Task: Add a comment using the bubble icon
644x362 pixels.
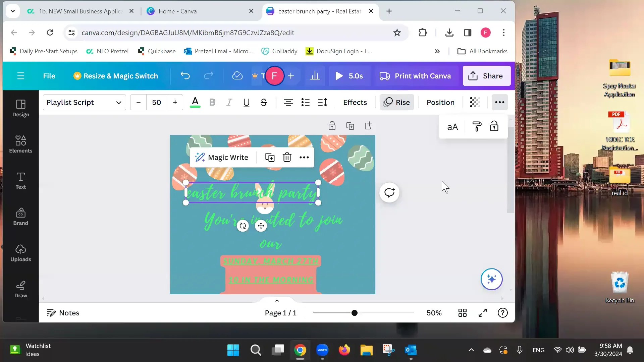Action: click(389, 192)
